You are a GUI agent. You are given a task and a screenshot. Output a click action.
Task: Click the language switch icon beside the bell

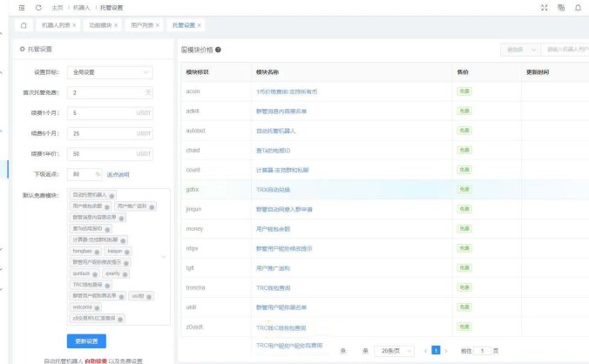[x=561, y=8]
